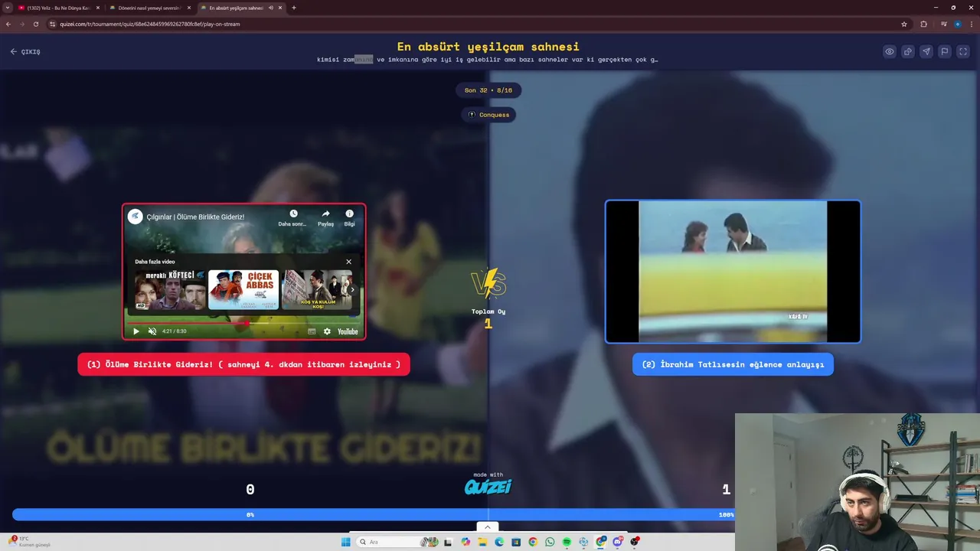Image resolution: width=980 pixels, height=551 pixels.
Task: Vote for Ölüme Birlikte Gideriz! option
Action: pos(243,364)
